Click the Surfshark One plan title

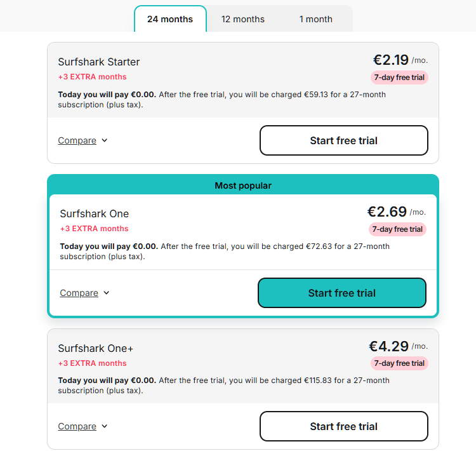click(x=95, y=213)
